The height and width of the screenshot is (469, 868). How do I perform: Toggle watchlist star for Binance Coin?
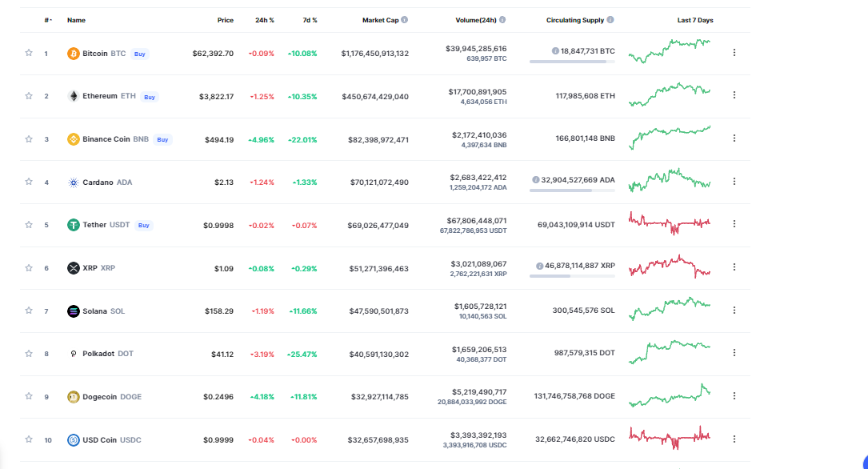(x=29, y=139)
